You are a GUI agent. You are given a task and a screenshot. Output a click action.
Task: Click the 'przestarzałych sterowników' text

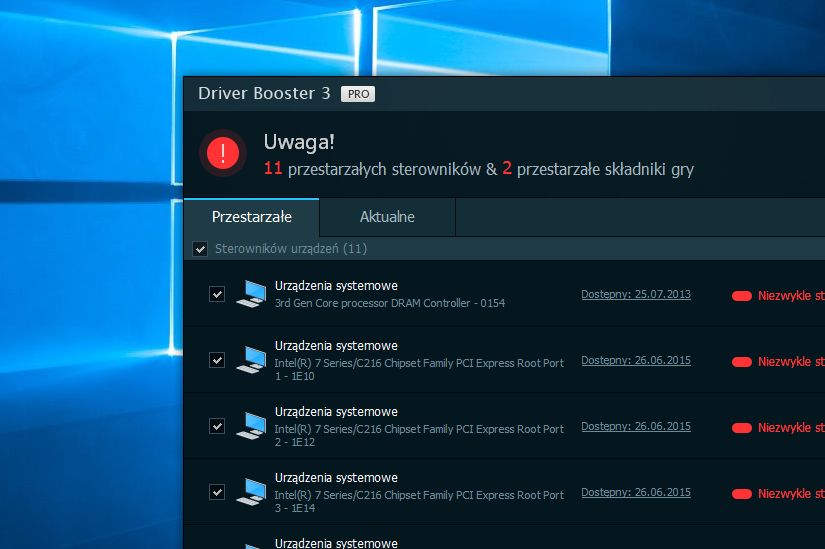384,169
